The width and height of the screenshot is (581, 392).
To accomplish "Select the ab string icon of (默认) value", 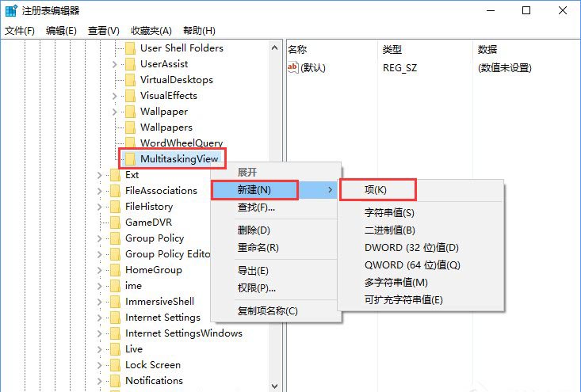I will 292,68.
